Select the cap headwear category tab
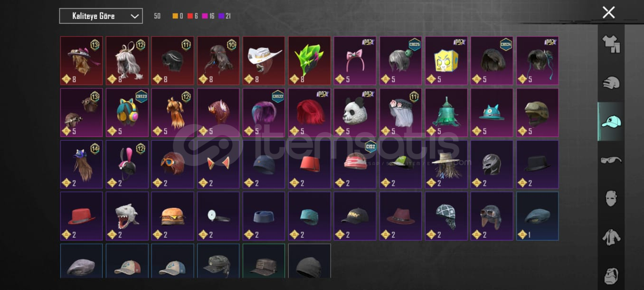The image size is (644, 290). click(611, 121)
